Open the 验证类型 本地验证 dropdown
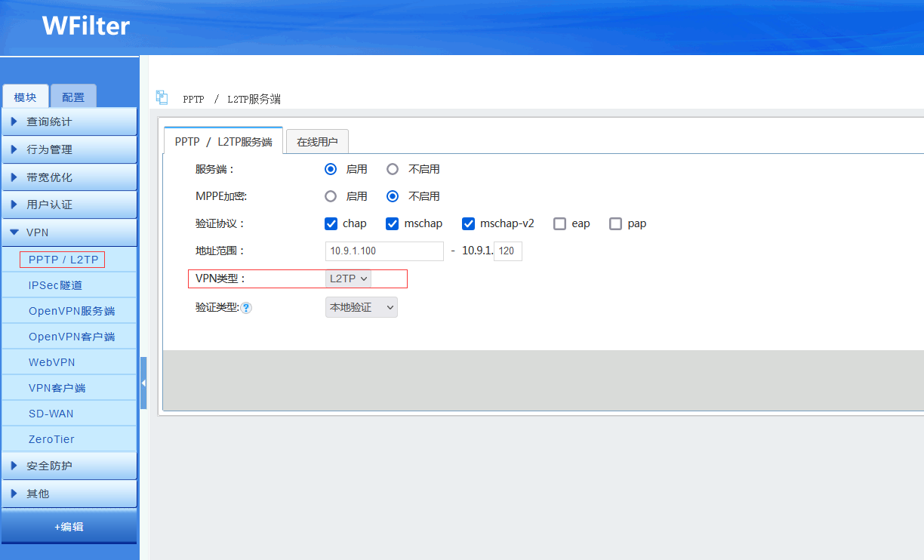 click(361, 307)
